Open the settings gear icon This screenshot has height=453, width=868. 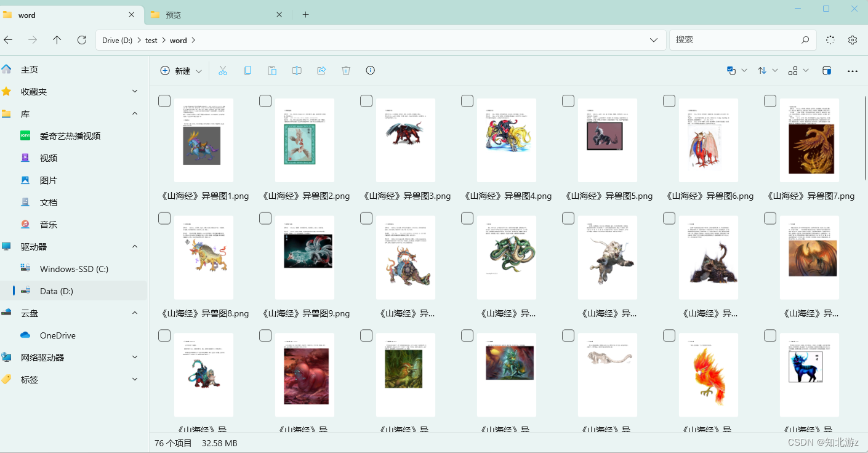[x=853, y=40]
